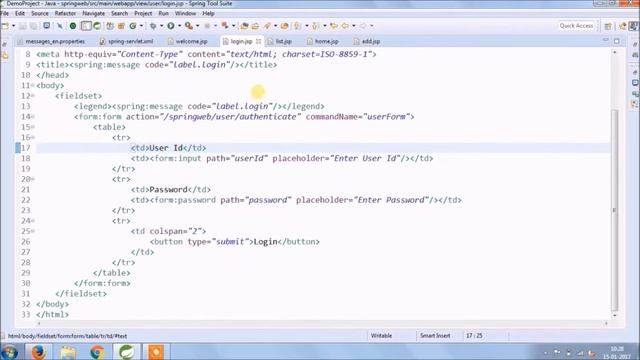Image resolution: width=640 pixels, height=360 pixels.
Task: Collapse the table fold on line 15
Action: 33,127
